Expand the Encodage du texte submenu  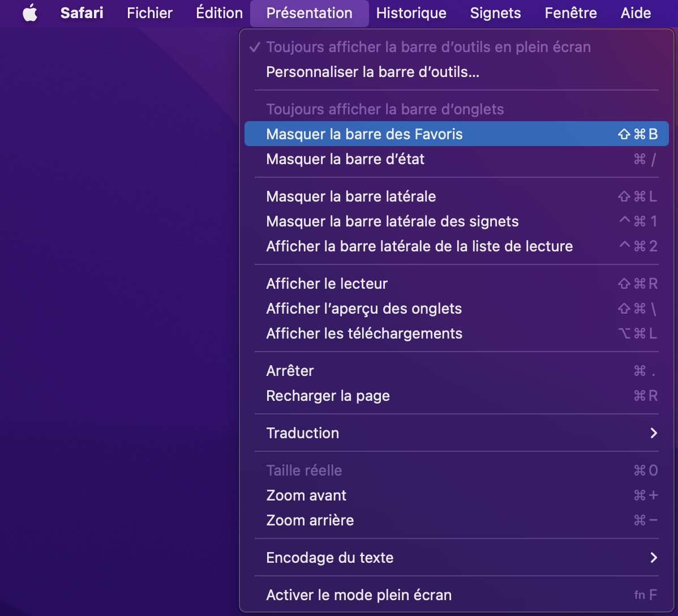point(457,558)
